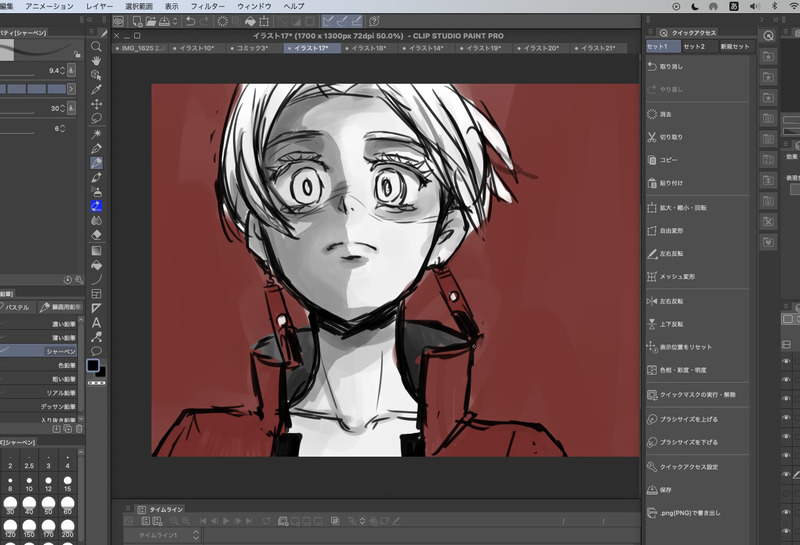
Task: Click the Open file folder icon
Action: 151,21
